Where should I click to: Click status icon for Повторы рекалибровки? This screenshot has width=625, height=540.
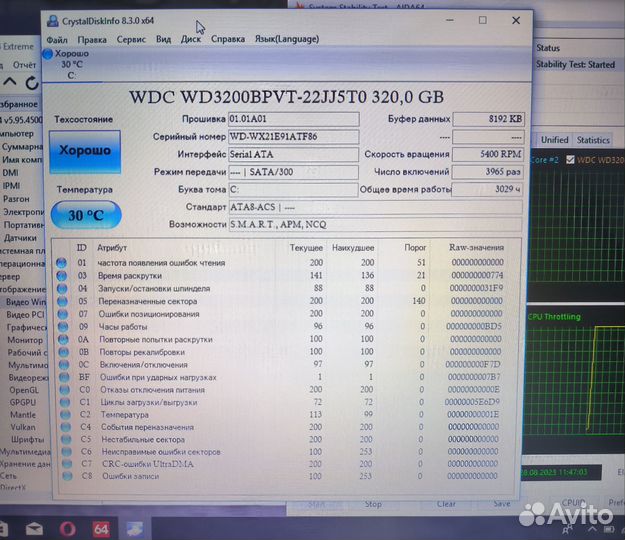click(x=64, y=352)
